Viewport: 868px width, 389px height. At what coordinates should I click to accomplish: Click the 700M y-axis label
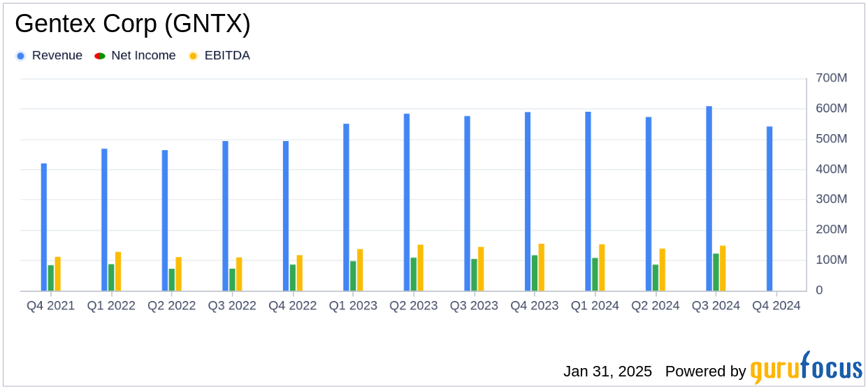point(832,78)
